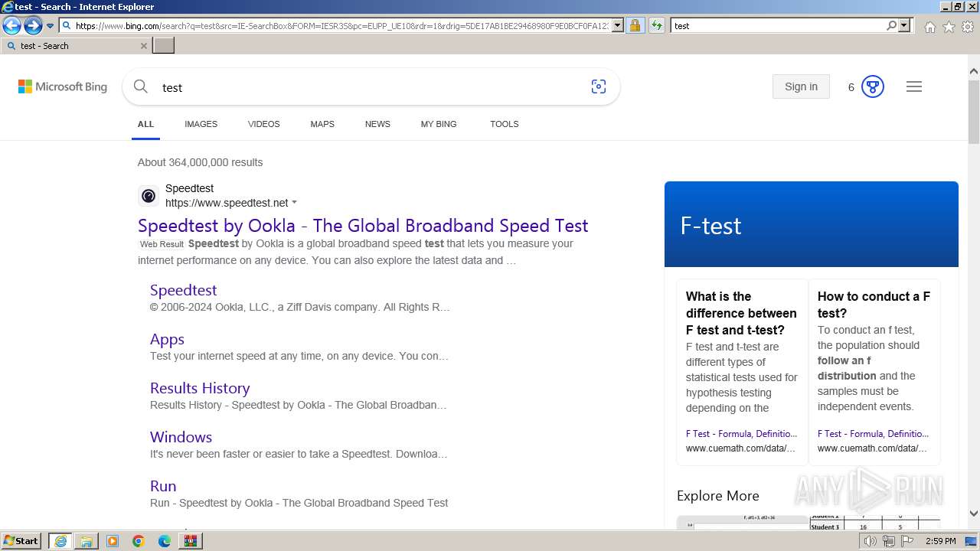Expand the address bar URL dropdown
This screenshot has height=551, width=980.
pyautogui.click(x=618, y=25)
